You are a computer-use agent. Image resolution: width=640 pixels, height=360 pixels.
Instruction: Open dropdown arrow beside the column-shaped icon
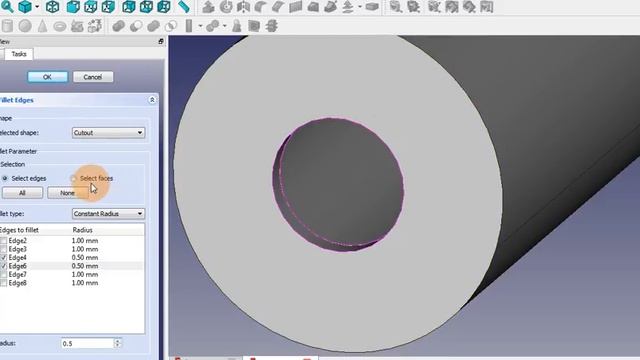pyautogui.click(x=200, y=26)
